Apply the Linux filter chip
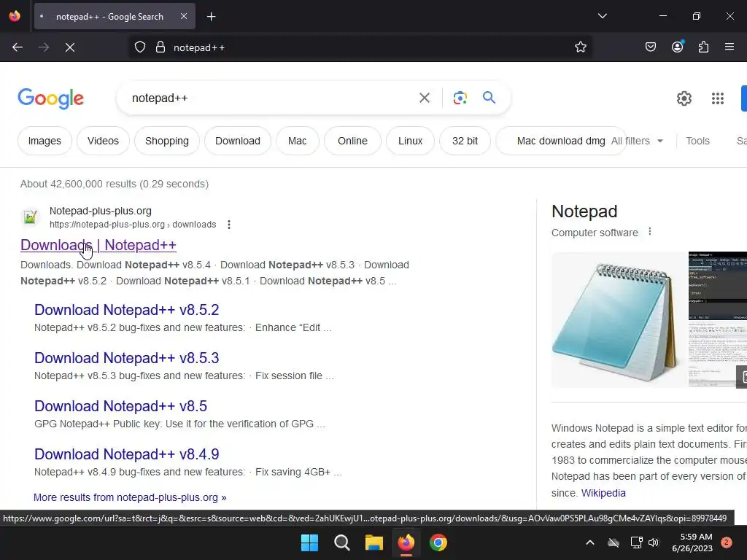Viewport: 747px width, 560px height. click(410, 141)
